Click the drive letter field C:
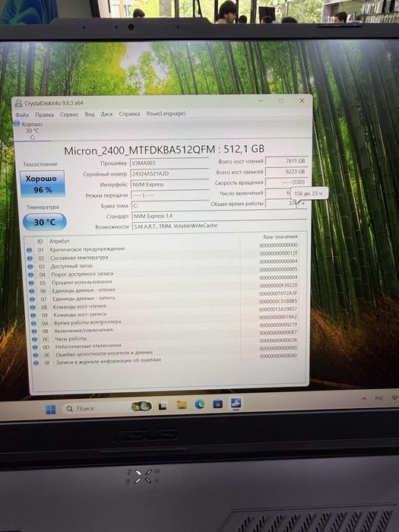 (x=169, y=205)
